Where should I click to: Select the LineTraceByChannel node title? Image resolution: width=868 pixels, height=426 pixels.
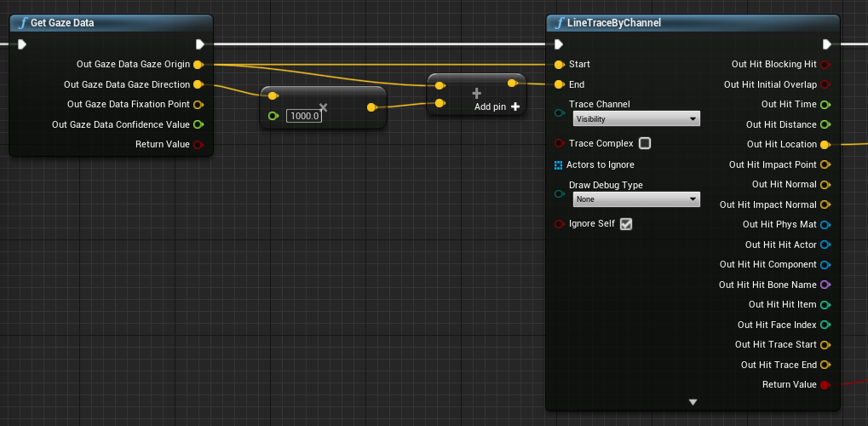614,23
